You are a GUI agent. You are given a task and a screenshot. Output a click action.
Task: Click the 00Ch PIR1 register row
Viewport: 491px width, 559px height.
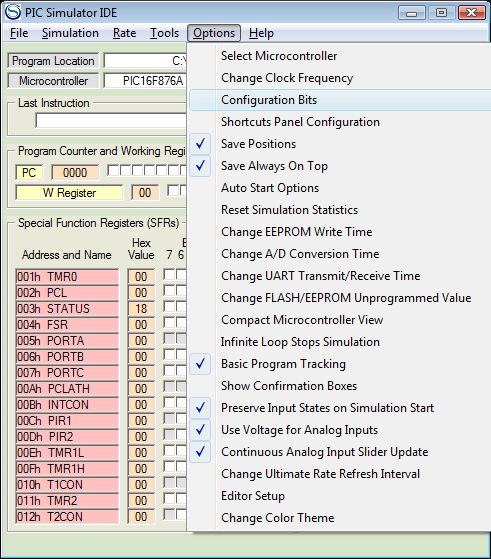(67, 421)
